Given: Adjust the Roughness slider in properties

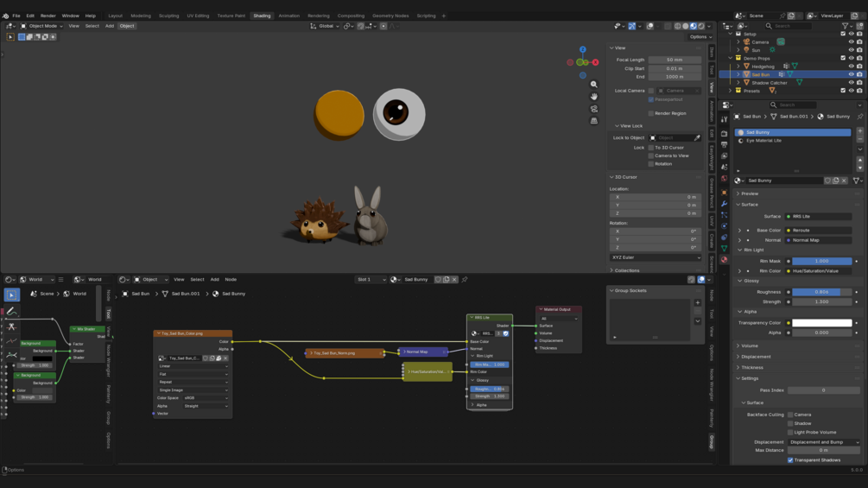Looking at the screenshot, I should [x=822, y=292].
